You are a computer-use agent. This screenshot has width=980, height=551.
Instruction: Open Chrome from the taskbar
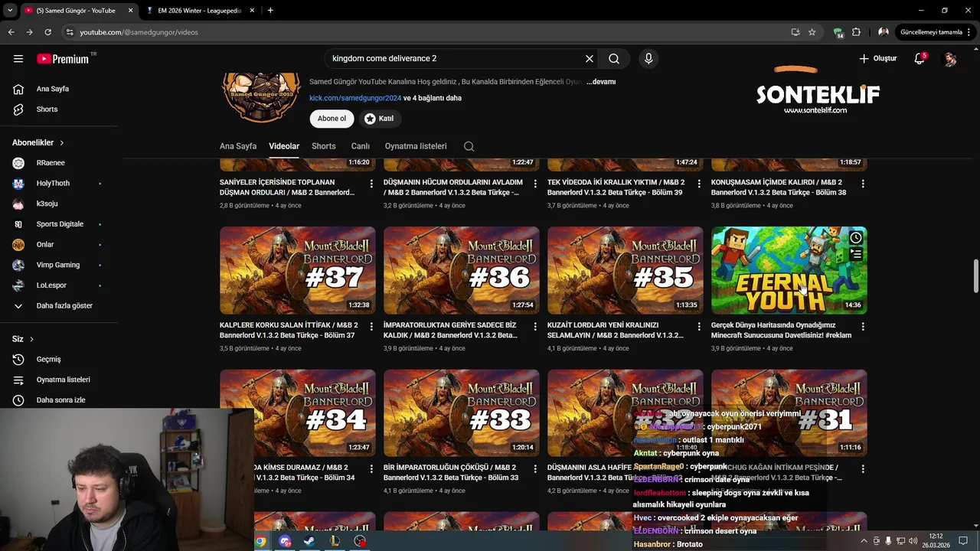click(260, 541)
